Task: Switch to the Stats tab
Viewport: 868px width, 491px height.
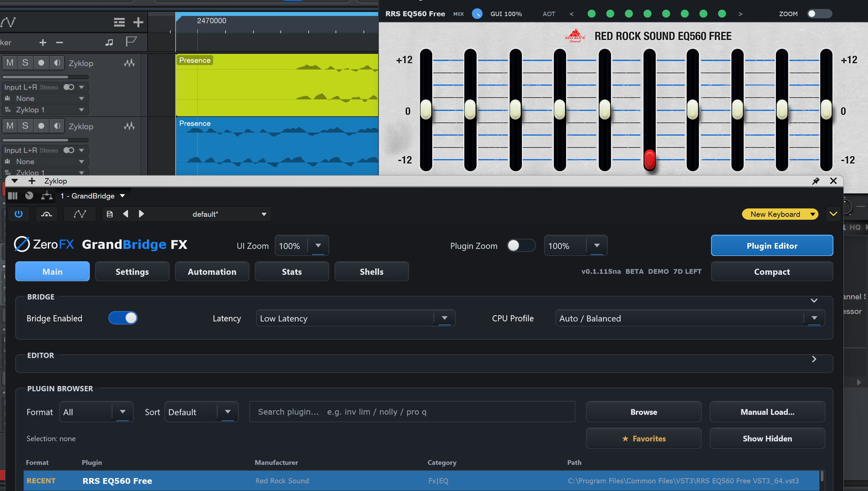Action: (x=292, y=272)
